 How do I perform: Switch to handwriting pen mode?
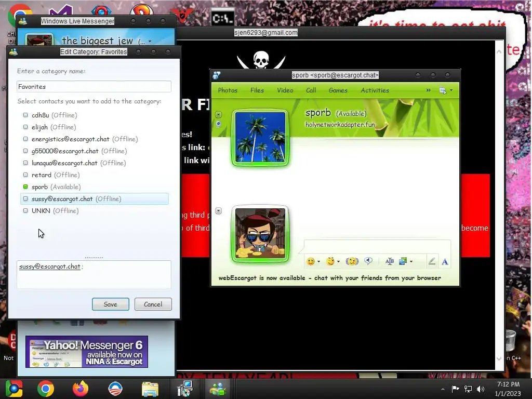pyautogui.click(x=432, y=261)
